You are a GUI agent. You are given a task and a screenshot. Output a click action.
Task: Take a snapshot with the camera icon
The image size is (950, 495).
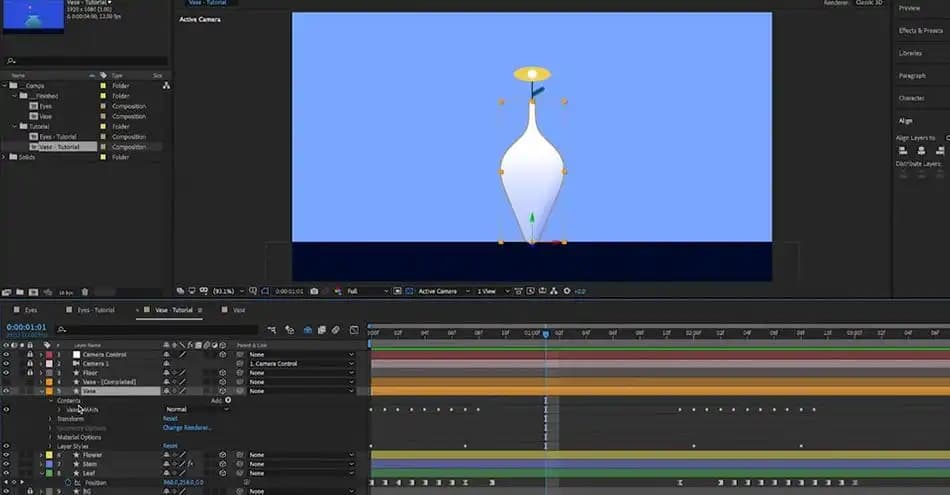click(x=314, y=291)
